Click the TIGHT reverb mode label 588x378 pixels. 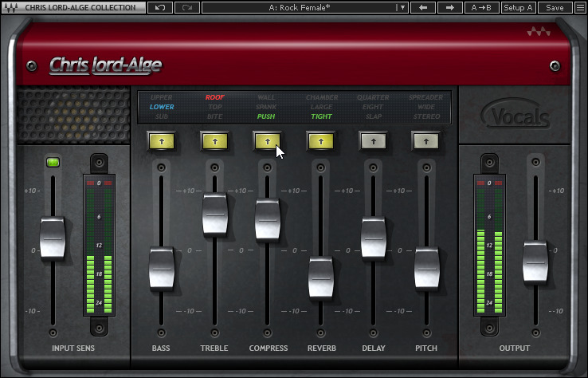322,116
